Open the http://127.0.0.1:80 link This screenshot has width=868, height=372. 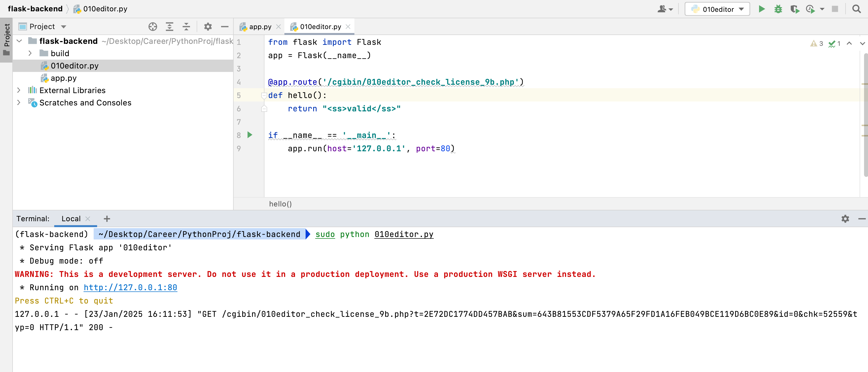130,287
